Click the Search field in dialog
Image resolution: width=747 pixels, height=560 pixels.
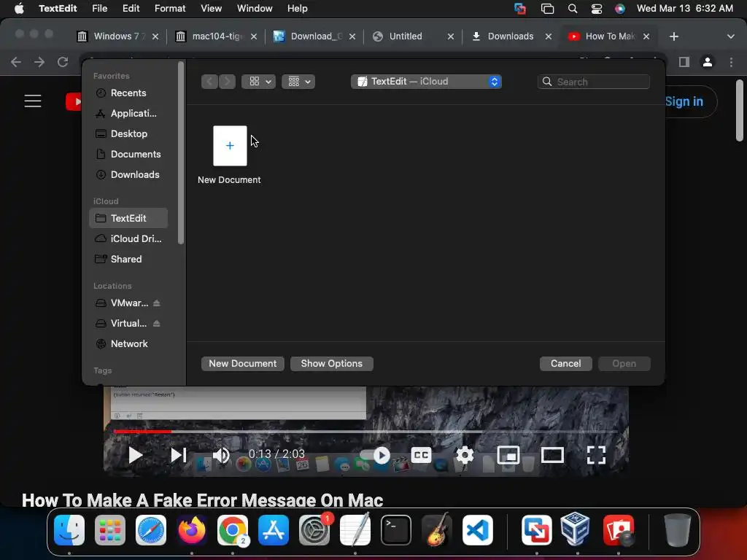594,82
